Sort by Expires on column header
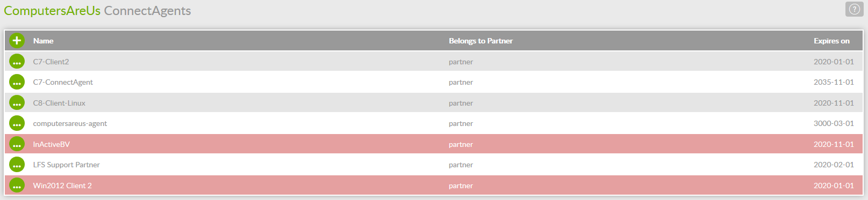The height and width of the screenshot is (200, 868). pos(831,41)
